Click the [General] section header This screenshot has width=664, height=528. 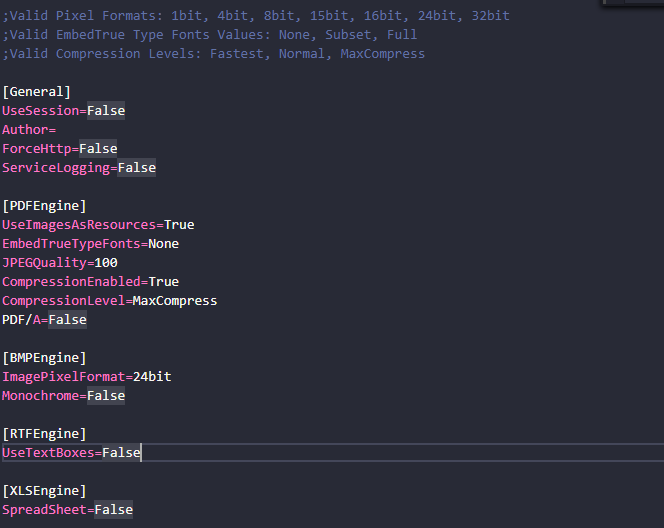pyautogui.click(x=36, y=92)
